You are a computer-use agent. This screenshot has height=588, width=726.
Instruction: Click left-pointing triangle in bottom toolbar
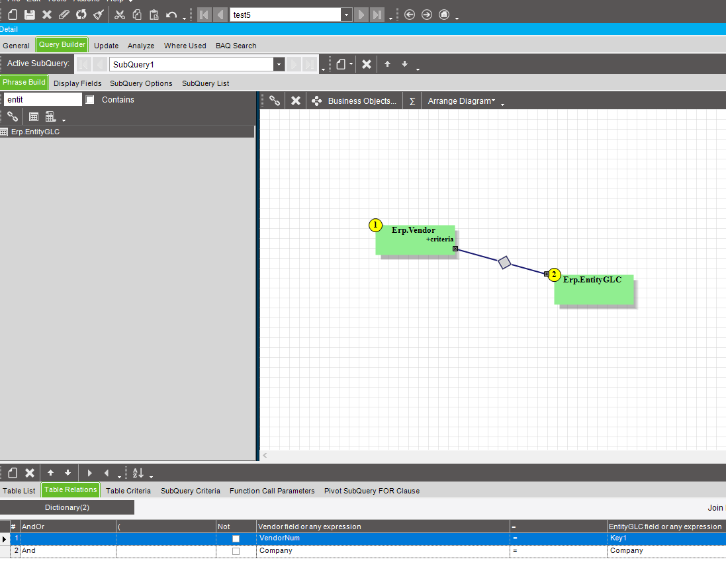[x=107, y=473]
